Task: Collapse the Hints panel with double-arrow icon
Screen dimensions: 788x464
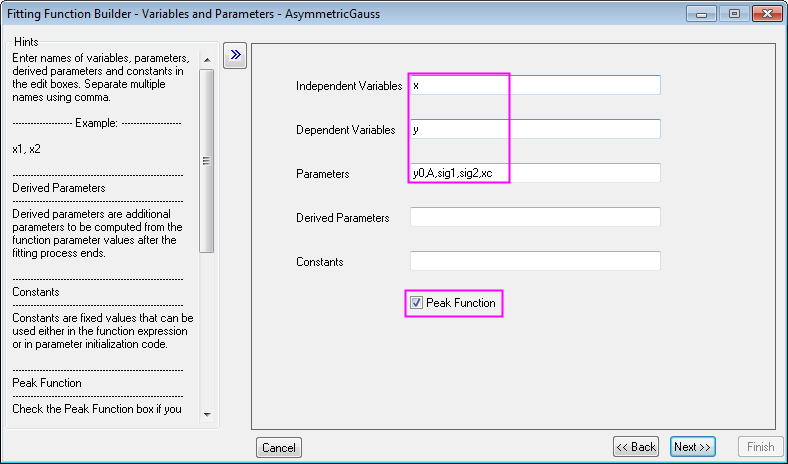Action: [234, 55]
